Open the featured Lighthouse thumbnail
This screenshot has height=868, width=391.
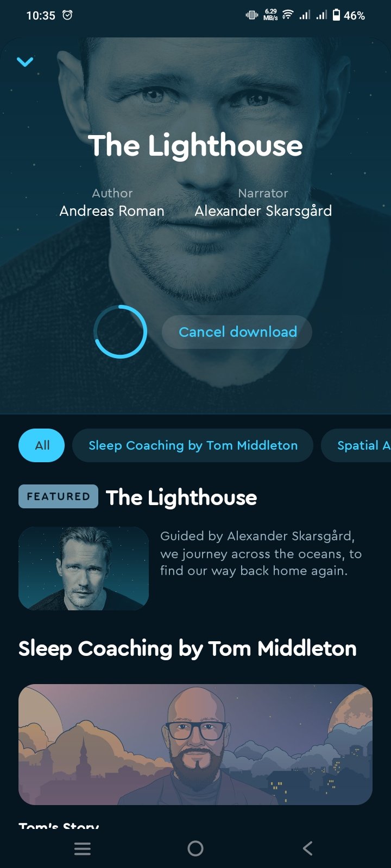pos(84,569)
